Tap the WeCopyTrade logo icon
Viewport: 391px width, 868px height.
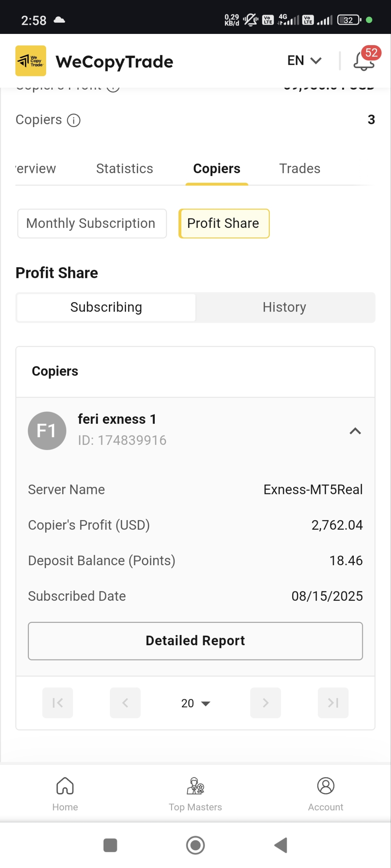point(31,61)
